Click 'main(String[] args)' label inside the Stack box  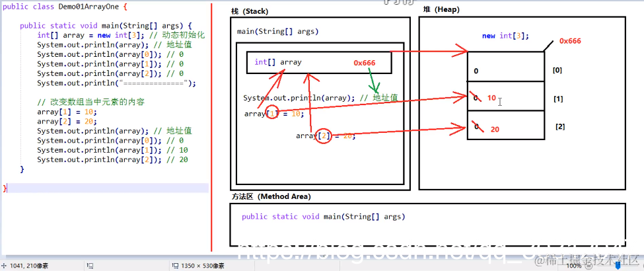tap(277, 31)
